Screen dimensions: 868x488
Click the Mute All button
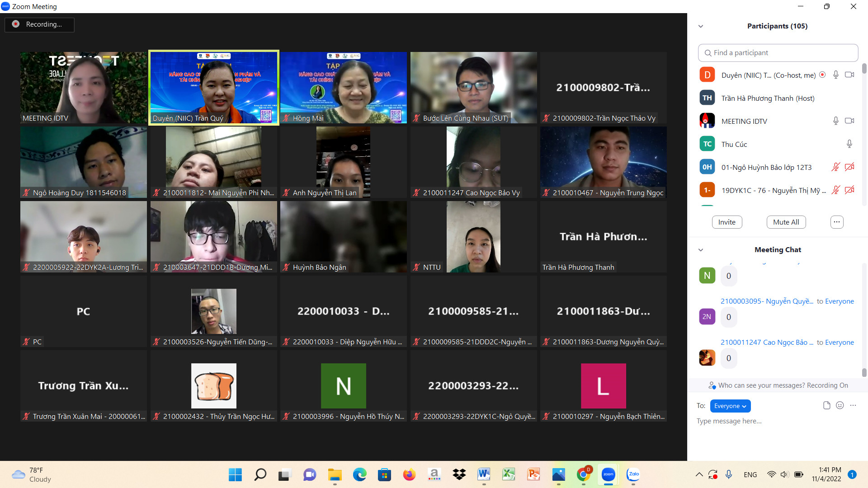point(786,222)
